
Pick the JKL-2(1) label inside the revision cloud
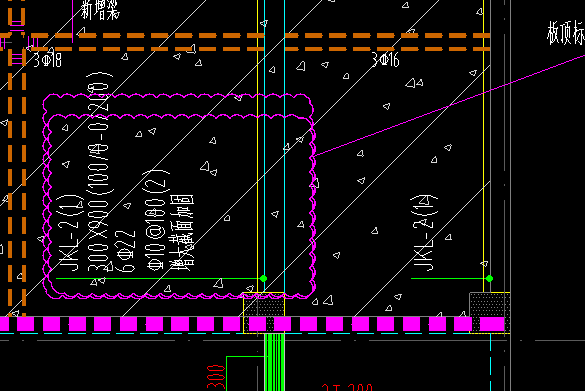click(70, 233)
